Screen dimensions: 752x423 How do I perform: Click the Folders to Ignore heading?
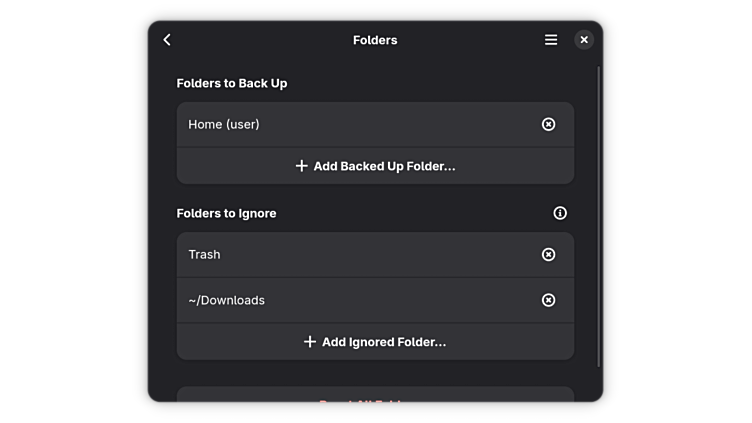(x=226, y=213)
